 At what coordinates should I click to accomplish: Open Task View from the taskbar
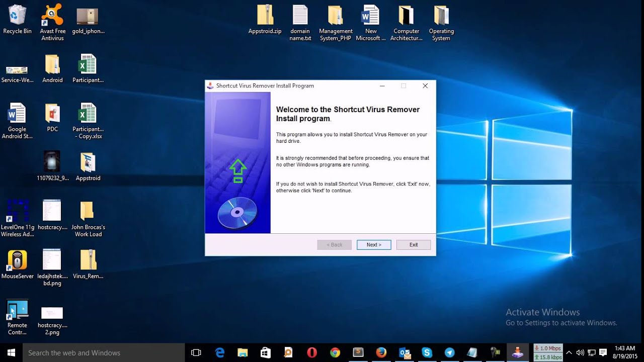coord(196,352)
